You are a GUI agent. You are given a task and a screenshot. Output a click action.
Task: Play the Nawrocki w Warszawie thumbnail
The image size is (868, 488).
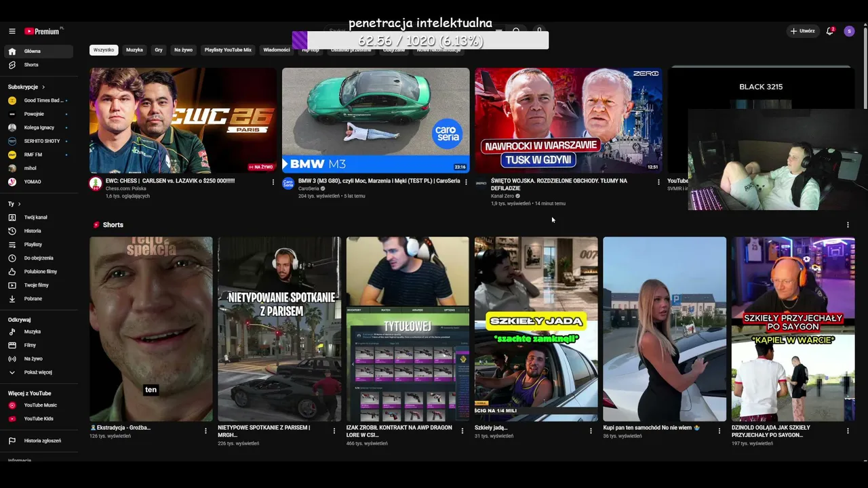(568, 121)
